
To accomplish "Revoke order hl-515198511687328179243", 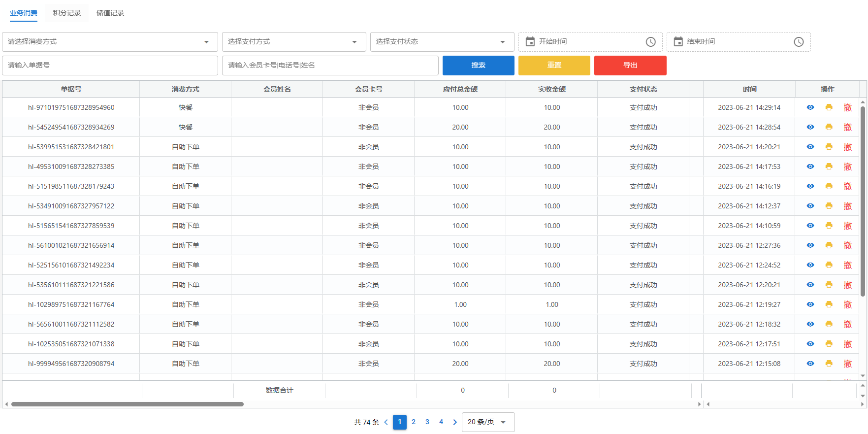I will (x=847, y=186).
